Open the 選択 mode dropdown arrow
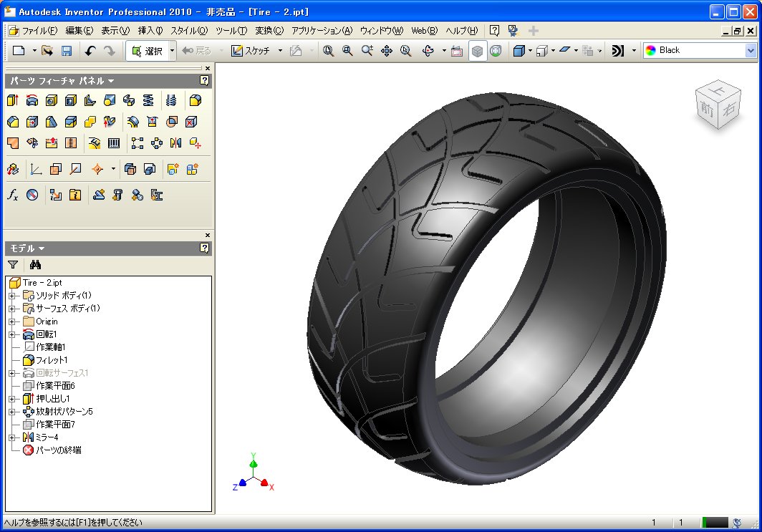The width and height of the screenshot is (762, 532). point(172,51)
